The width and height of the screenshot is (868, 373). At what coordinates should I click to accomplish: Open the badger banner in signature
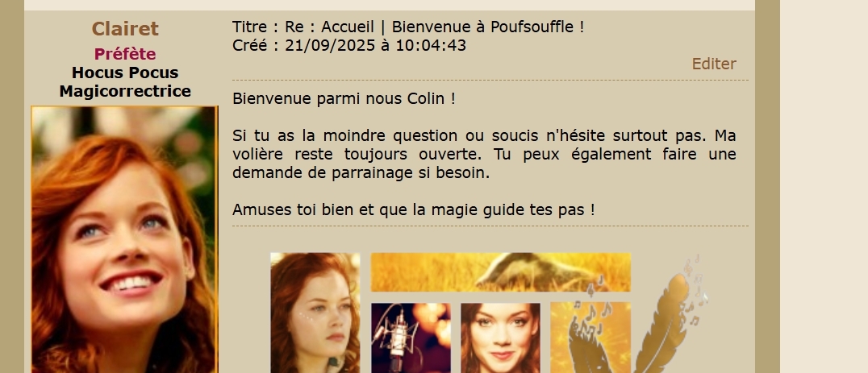coord(500,271)
